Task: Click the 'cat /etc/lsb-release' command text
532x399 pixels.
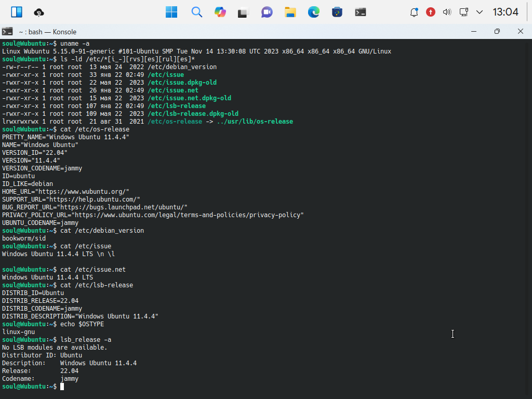Action: [97, 285]
